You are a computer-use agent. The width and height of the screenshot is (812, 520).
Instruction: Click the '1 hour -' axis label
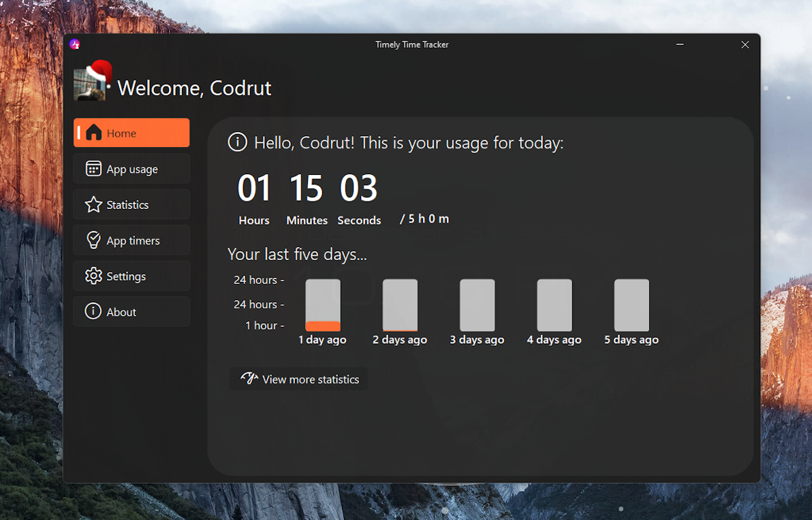[264, 325]
